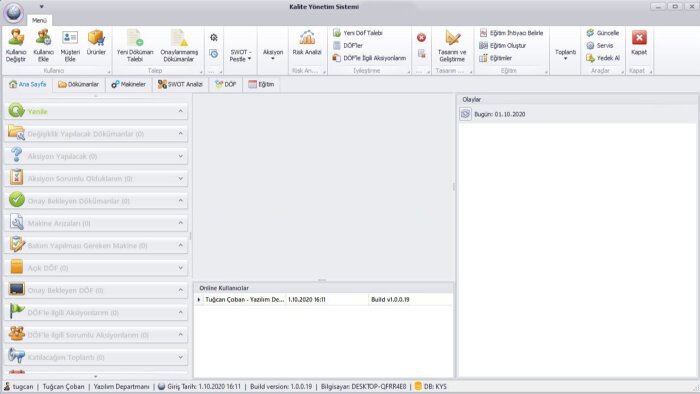Image resolution: width=700 pixels, height=394 pixels.
Task: Collapse Onay Bekleyen Dökümanlar panel
Action: pos(180,201)
